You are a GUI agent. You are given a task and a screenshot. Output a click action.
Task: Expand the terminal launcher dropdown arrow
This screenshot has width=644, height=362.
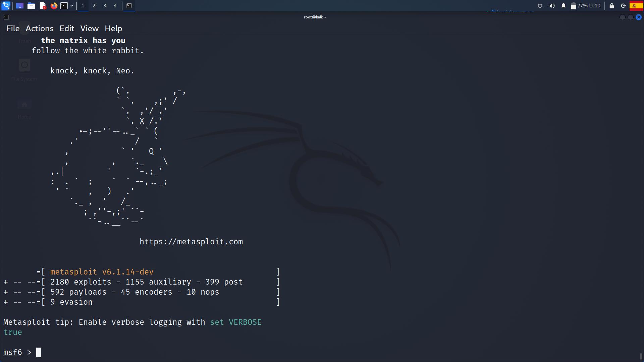[72, 6]
